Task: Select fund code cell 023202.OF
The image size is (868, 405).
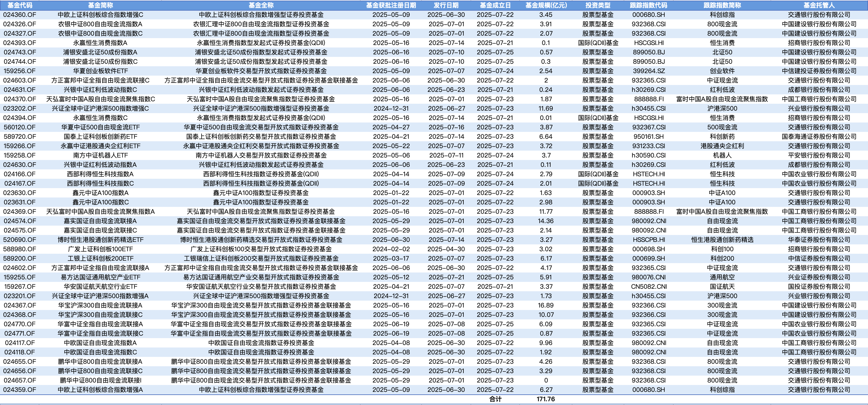Action: coord(20,108)
